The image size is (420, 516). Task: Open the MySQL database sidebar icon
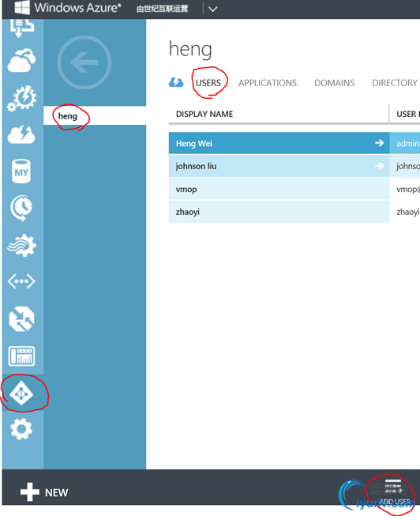pyautogui.click(x=21, y=171)
